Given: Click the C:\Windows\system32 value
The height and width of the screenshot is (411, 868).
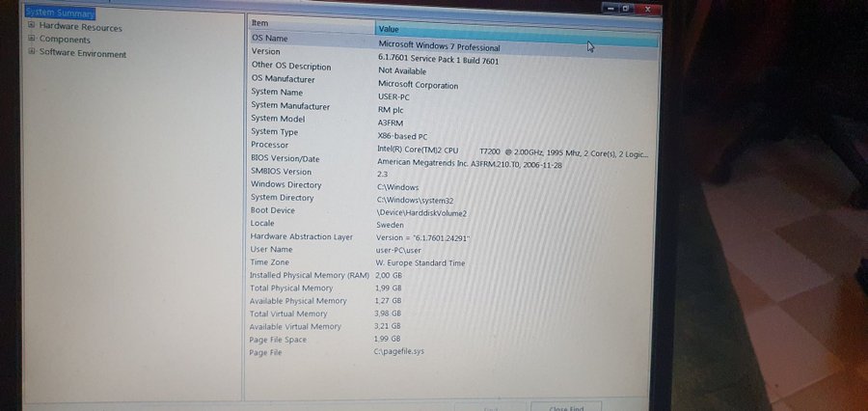Looking at the screenshot, I should point(415,201).
